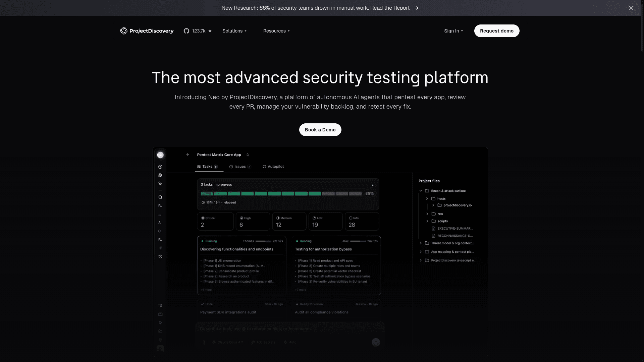
Task: Open the folder icon in lower sidebar
Action: [x=160, y=331]
